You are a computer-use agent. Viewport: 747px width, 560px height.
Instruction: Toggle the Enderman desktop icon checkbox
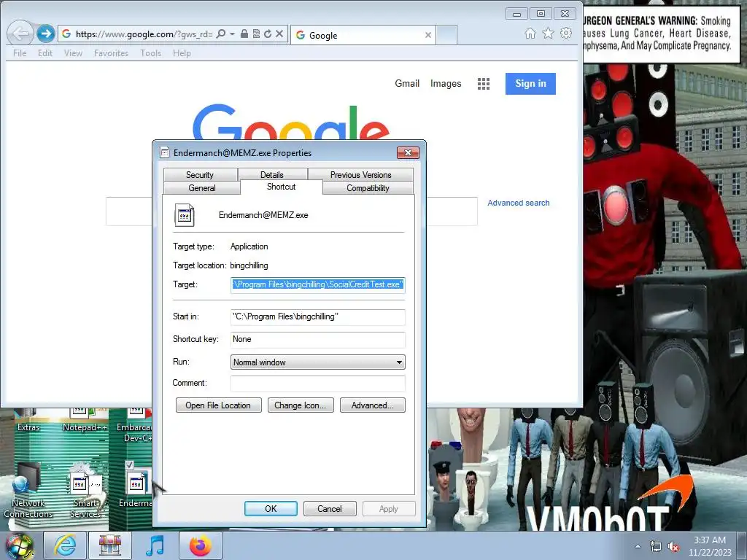coord(129,464)
